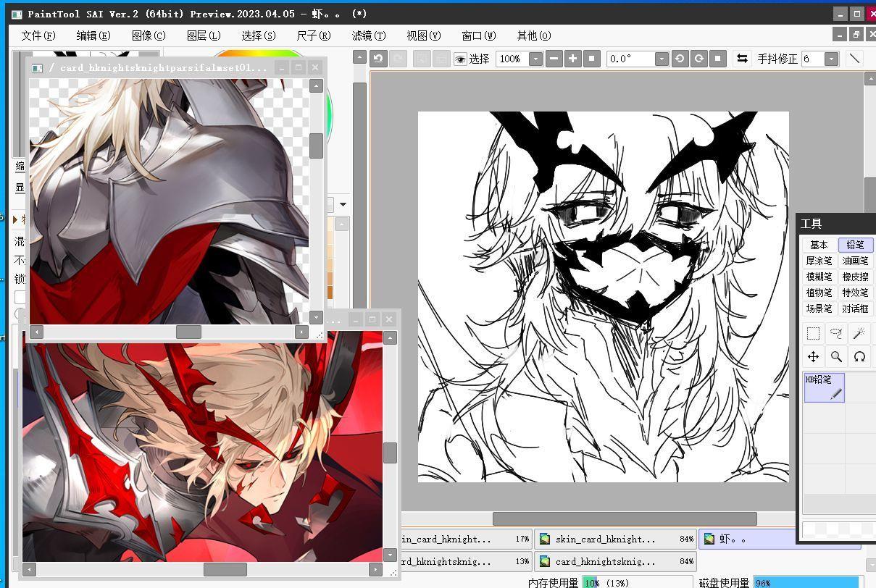The width and height of the screenshot is (876, 588).
Task: Select the rectangular selection tool
Action: click(813, 333)
